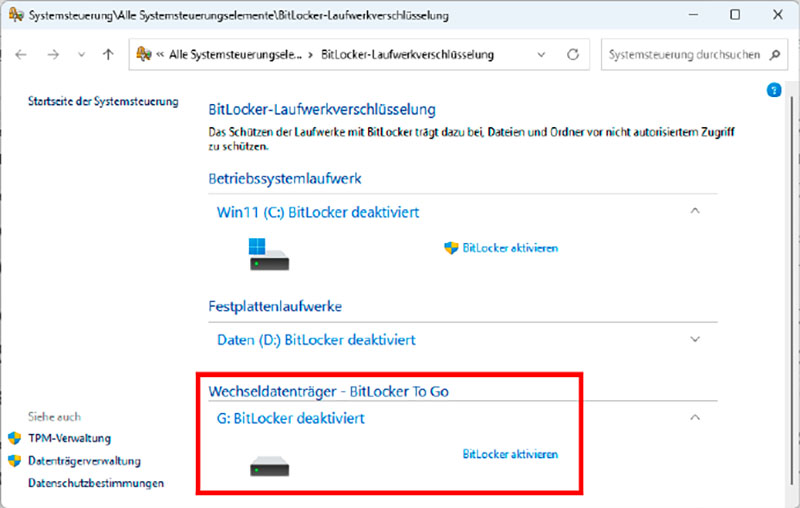The image size is (800, 508).
Task: Click shield icon next to TPM-Verwaltung
Action: click(15, 438)
